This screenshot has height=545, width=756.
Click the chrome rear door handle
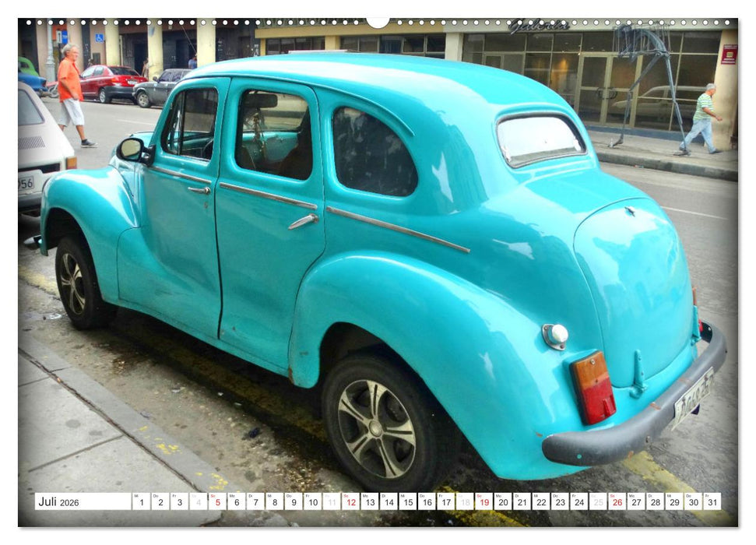(x=303, y=221)
